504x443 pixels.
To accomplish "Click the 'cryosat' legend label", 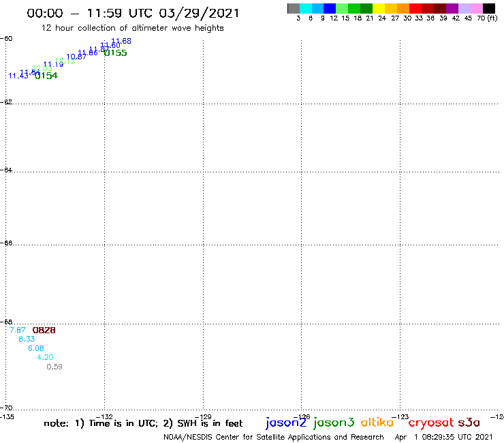I will coord(431,423).
